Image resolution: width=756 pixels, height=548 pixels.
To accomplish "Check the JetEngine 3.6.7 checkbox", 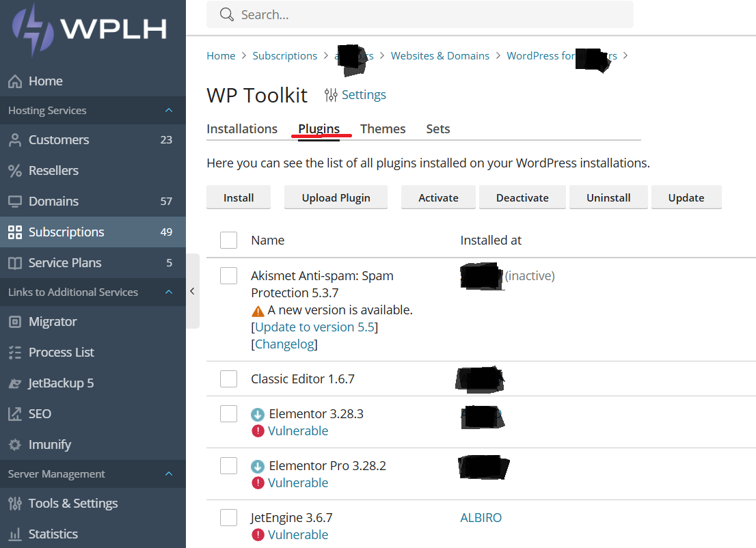I will (x=228, y=518).
